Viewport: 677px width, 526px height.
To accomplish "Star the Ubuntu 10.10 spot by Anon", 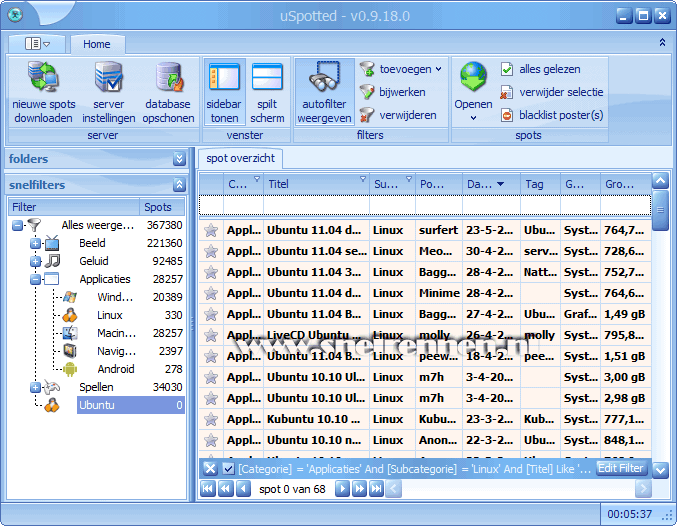I will (x=211, y=440).
